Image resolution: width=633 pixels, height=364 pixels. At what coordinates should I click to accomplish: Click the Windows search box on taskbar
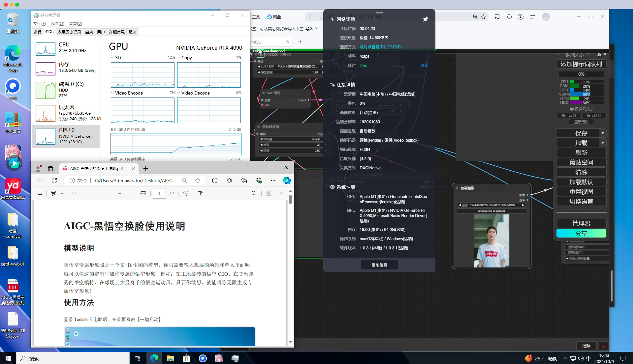click(73, 358)
